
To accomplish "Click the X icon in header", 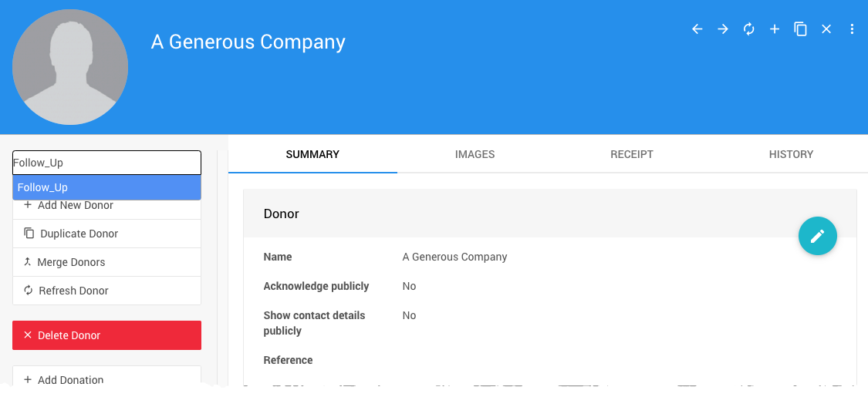I will 826,29.
